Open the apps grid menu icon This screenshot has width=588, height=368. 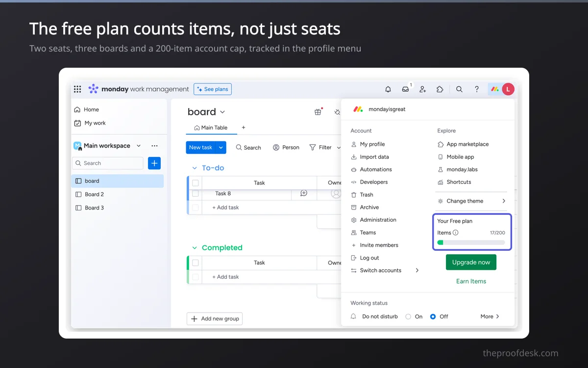[x=77, y=89]
